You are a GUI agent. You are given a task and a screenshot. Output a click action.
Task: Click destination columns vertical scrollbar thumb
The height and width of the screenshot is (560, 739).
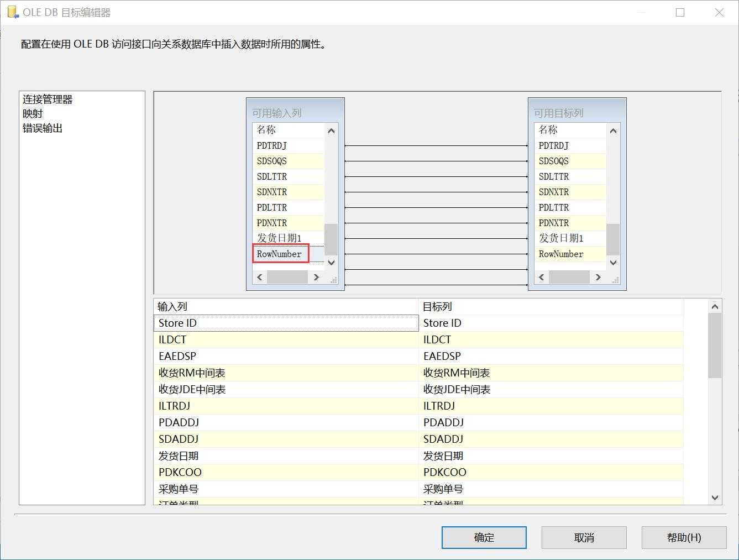click(x=613, y=239)
